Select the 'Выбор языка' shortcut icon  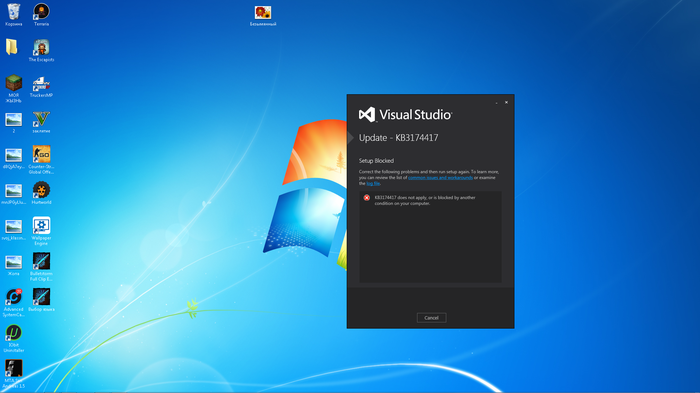(41, 300)
